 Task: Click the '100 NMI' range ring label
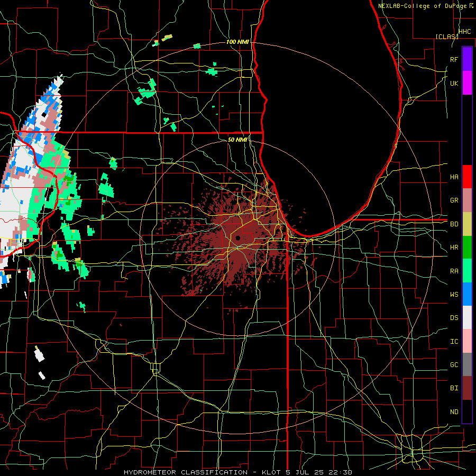[x=237, y=42]
